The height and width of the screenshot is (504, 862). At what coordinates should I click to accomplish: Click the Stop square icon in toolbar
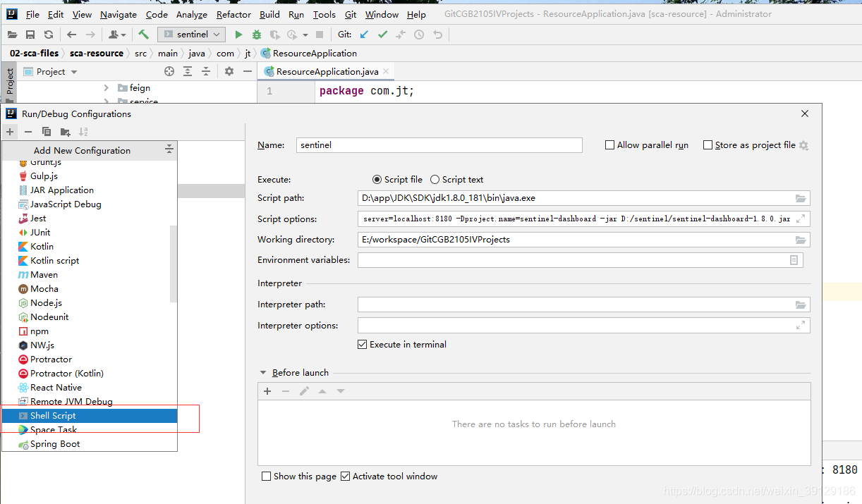click(x=320, y=35)
